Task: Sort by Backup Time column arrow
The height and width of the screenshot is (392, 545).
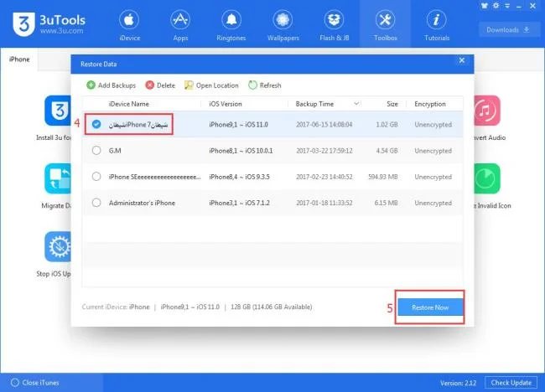Action: pos(356,104)
